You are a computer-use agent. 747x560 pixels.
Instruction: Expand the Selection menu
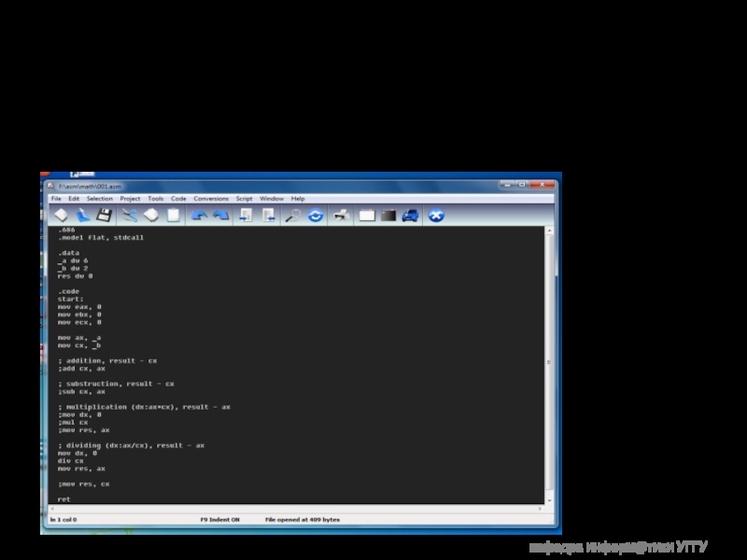point(99,199)
